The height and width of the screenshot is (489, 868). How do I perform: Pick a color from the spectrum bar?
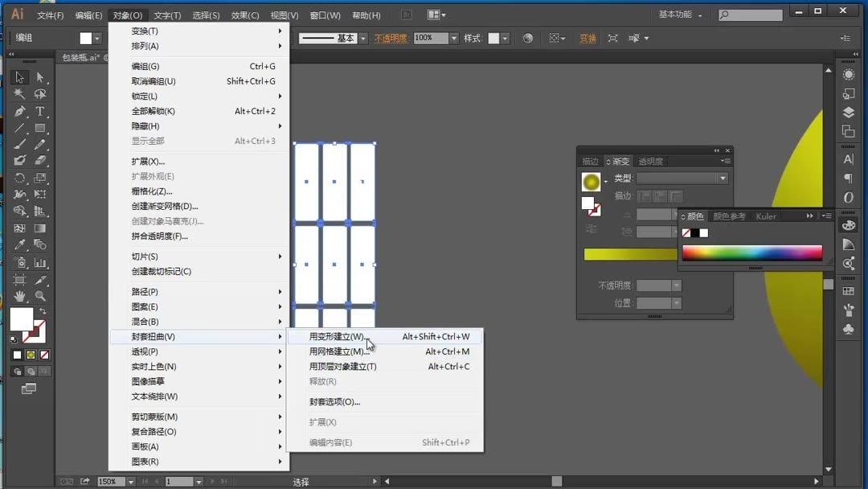[751, 253]
